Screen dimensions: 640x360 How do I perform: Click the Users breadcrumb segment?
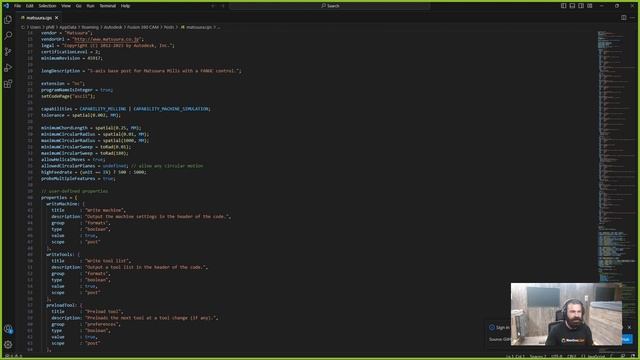(35, 27)
